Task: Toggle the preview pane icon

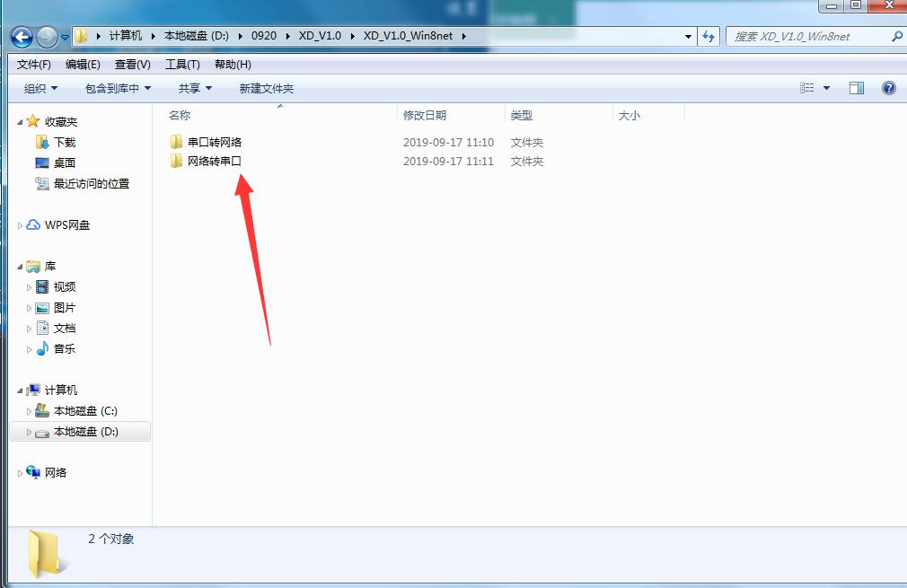Action: (x=857, y=88)
